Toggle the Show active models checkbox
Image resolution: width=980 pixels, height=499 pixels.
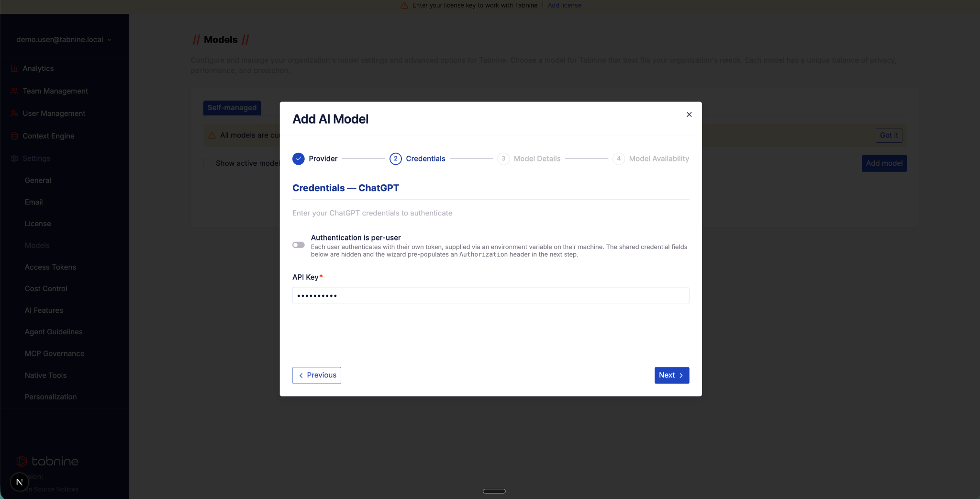(x=207, y=163)
